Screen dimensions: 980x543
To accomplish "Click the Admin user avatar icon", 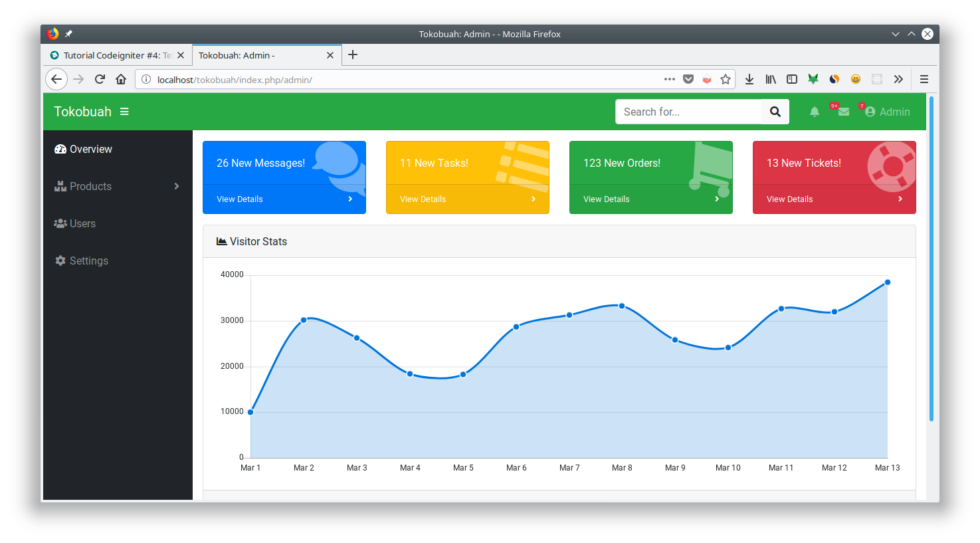I will (x=871, y=112).
